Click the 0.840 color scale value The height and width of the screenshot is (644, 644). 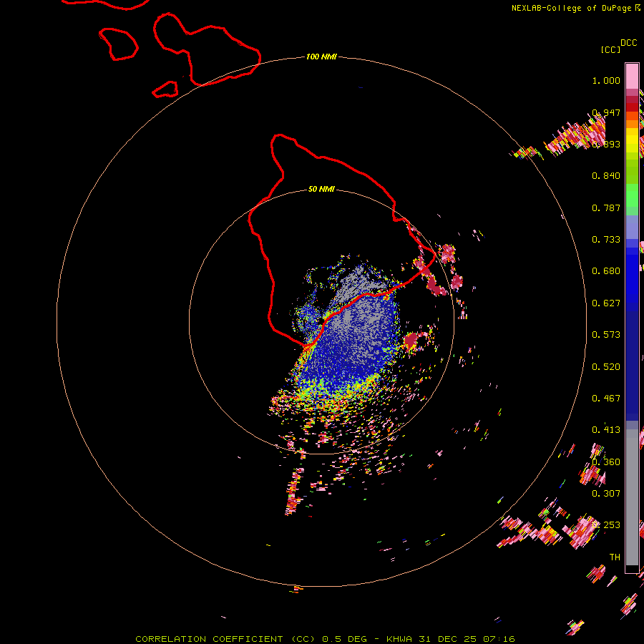coord(606,176)
